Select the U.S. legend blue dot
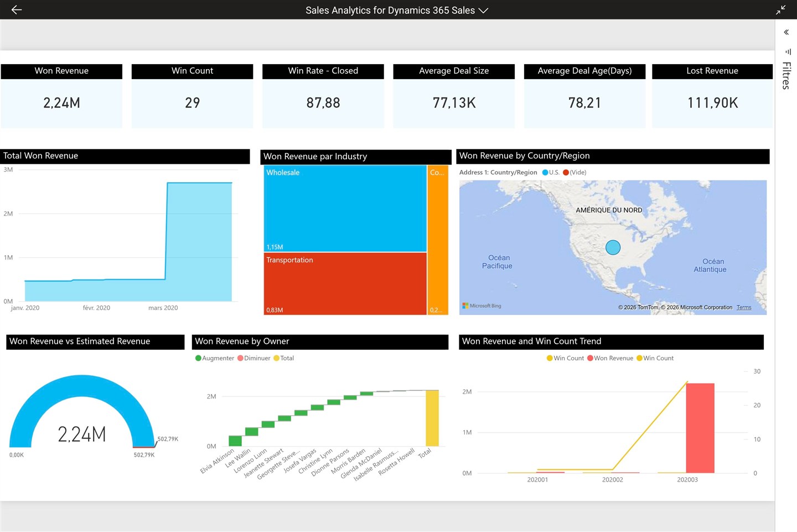This screenshot has height=532, width=797. [545, 173]
